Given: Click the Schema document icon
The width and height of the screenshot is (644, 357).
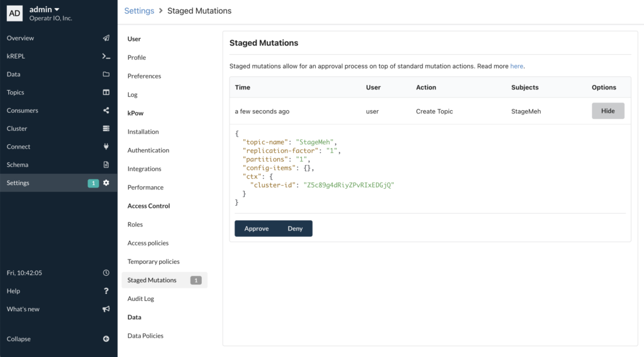Looking at the screenshot, I should 106,165.
